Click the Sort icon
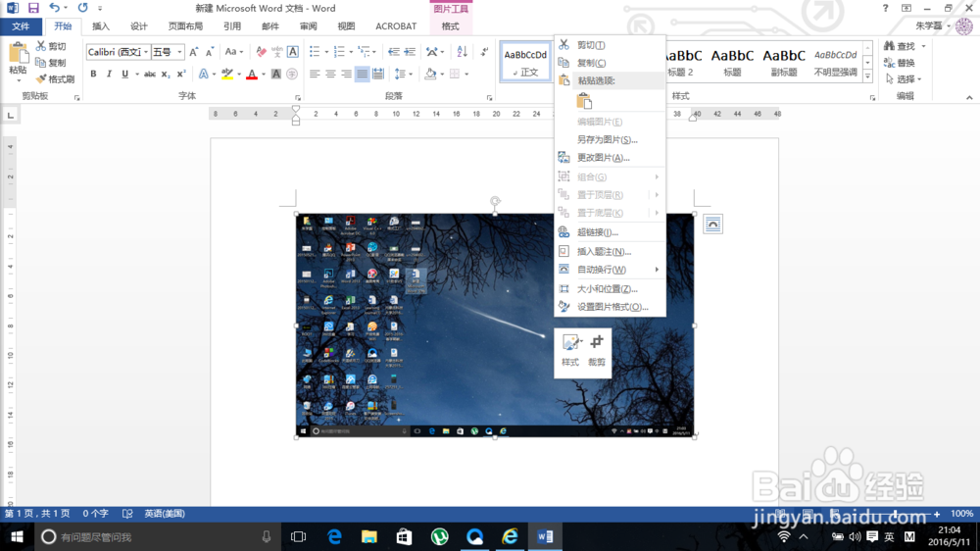 [x=462, y=52]
